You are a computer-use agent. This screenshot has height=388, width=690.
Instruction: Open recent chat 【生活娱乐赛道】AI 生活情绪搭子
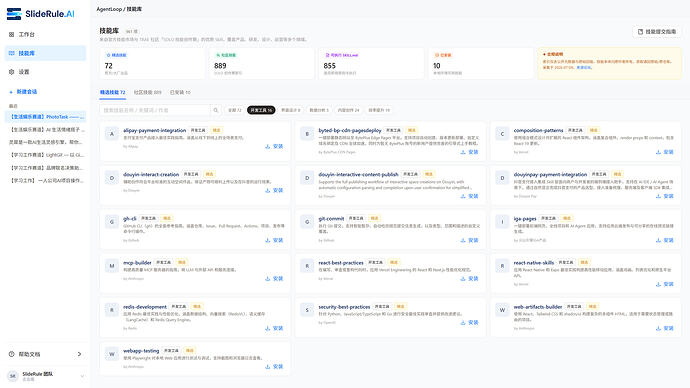pyautogui.click(x=45, y=129)
